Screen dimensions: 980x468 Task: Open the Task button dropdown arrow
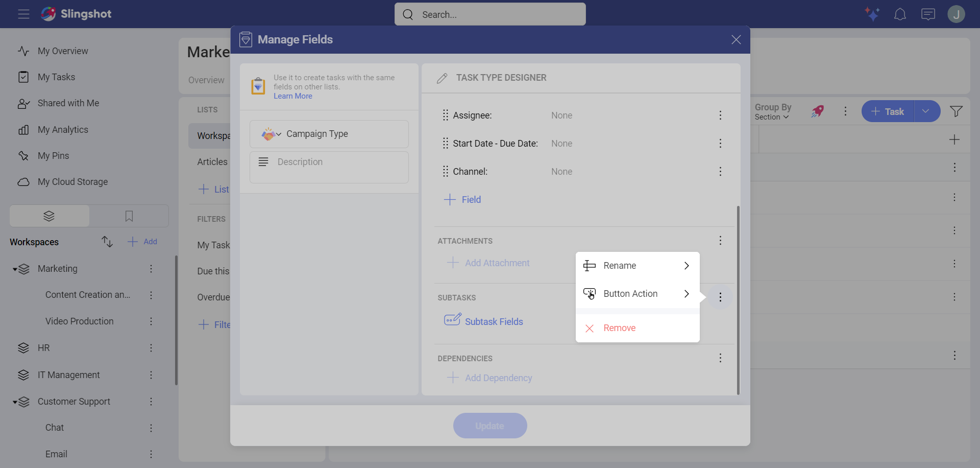[x=927, y=111]
